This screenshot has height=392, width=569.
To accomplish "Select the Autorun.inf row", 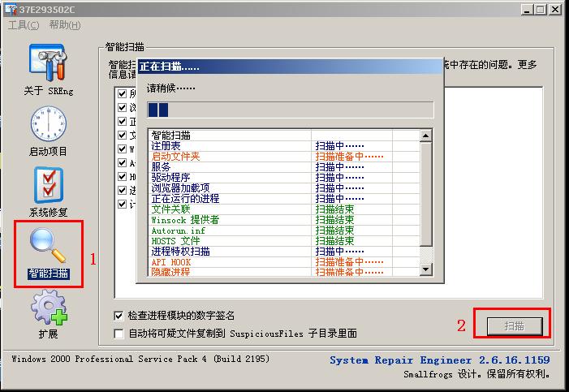I will coord(284,230).
